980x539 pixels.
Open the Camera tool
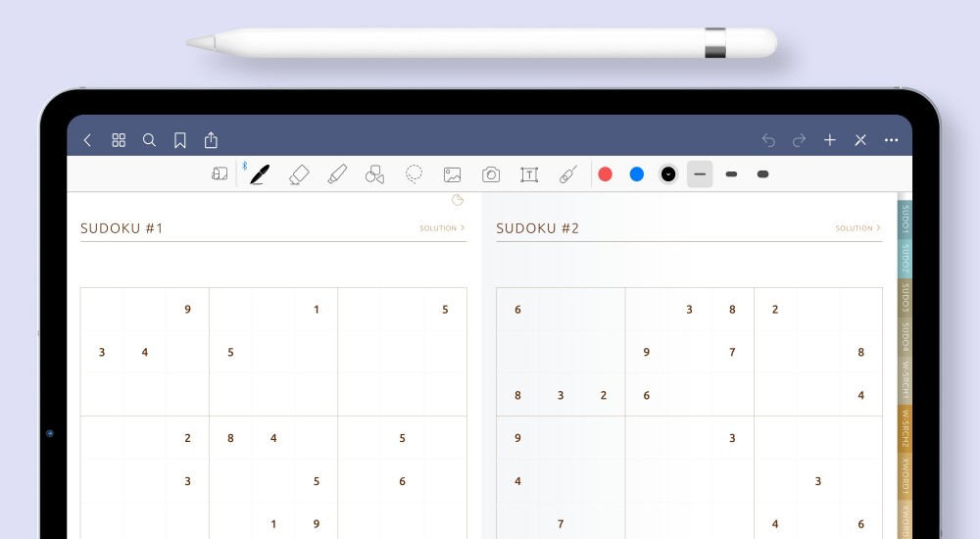click(x=491, y=174)
